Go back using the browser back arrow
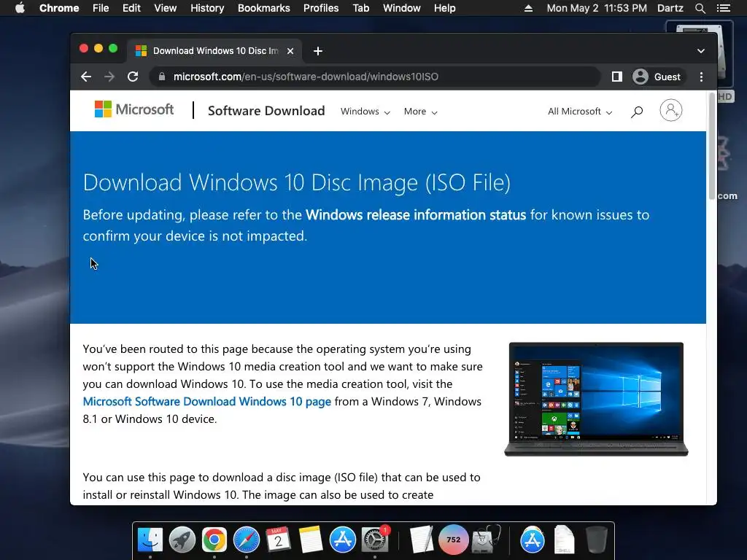This screenshot has width=747, height=560. (x=86, y=77)
